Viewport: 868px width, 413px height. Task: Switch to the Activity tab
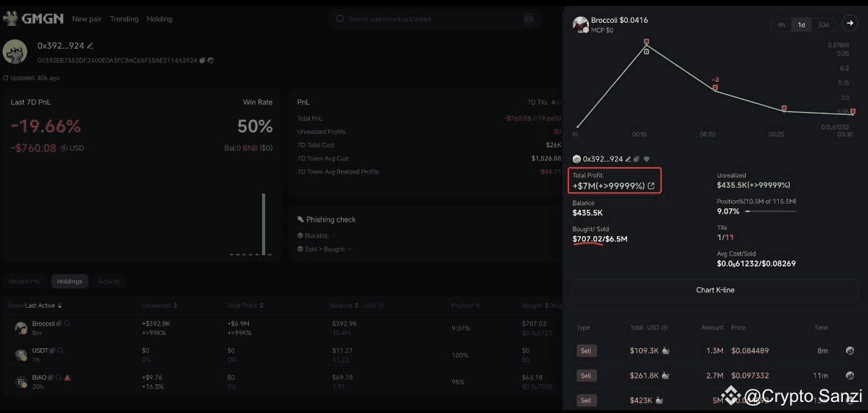[x=109, y=281]
